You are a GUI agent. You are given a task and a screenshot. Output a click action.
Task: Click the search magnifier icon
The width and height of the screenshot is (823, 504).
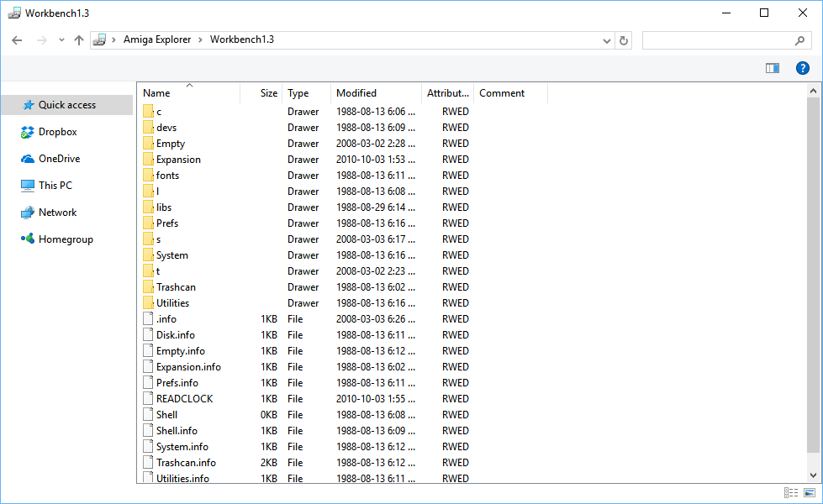click(800, 40)
